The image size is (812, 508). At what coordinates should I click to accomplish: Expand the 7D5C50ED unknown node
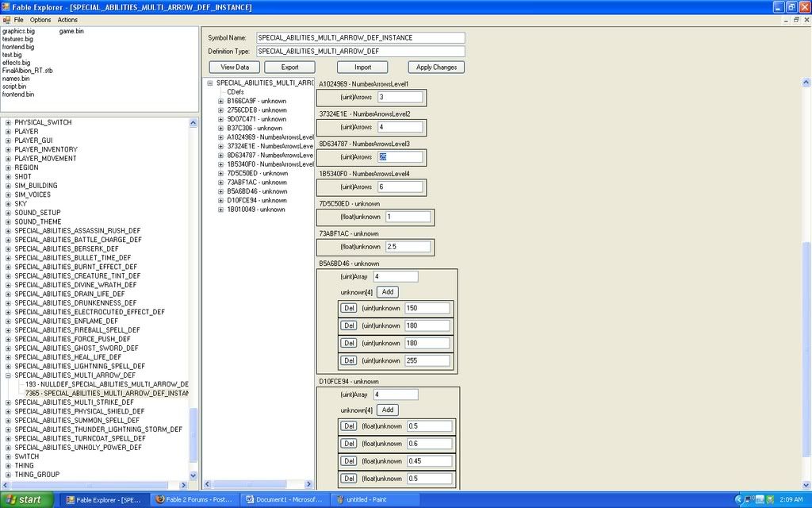pos(220,174)
